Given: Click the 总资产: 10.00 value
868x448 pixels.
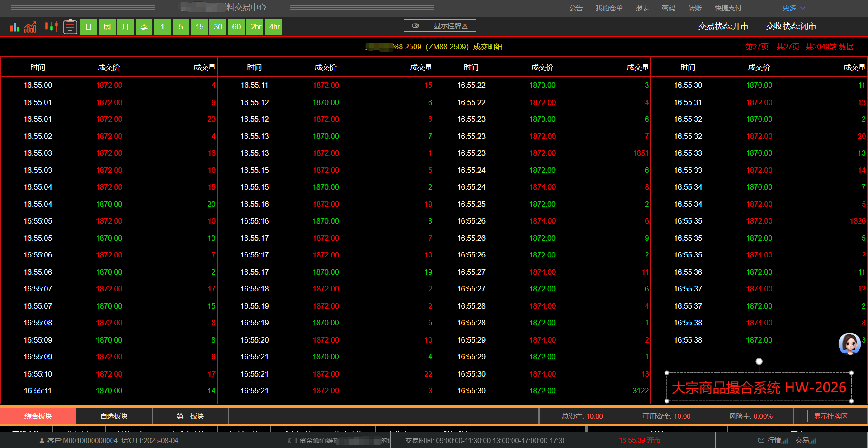Looking at the screenshot, I should pos(582,416).
